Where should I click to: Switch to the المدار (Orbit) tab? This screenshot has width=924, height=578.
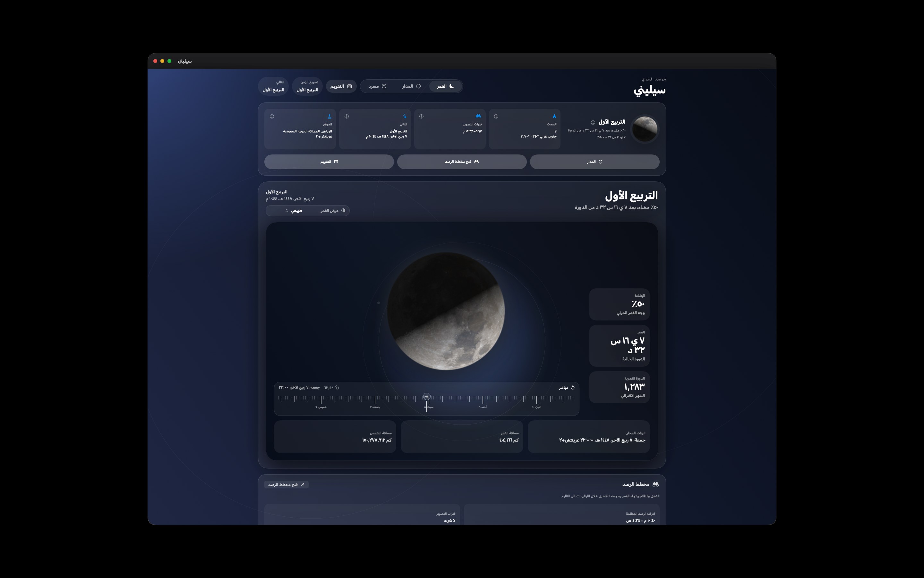click(411, 86)
